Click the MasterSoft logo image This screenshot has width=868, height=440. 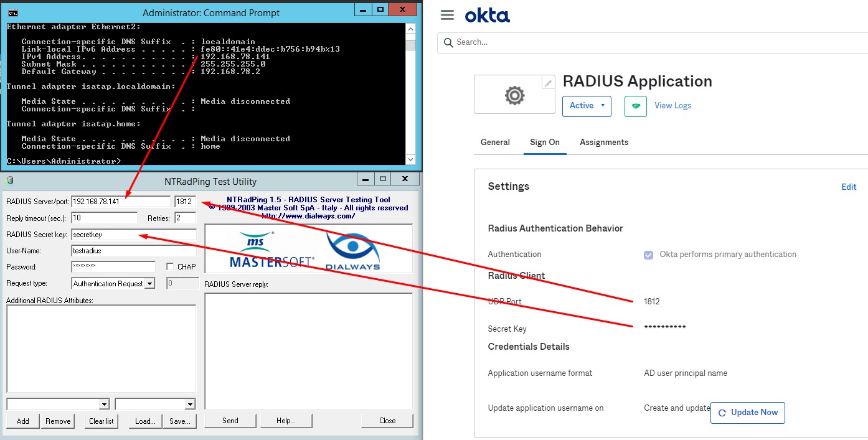coord(271,250)
